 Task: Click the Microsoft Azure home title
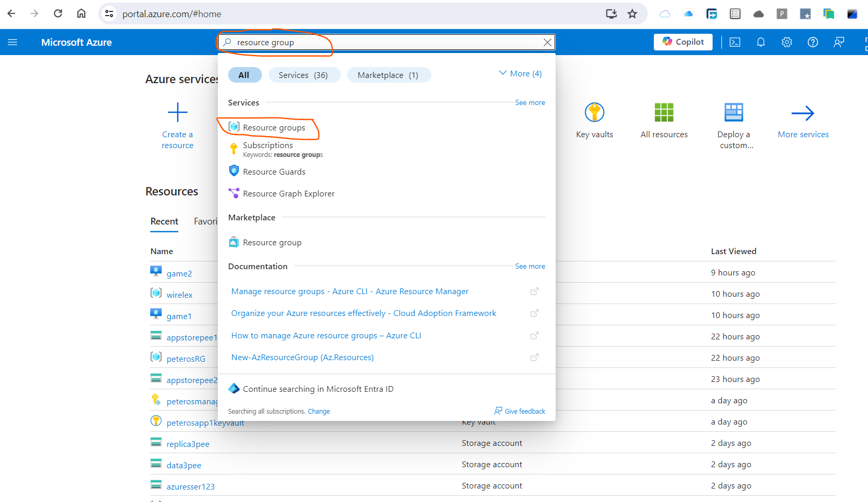(76, 42)
